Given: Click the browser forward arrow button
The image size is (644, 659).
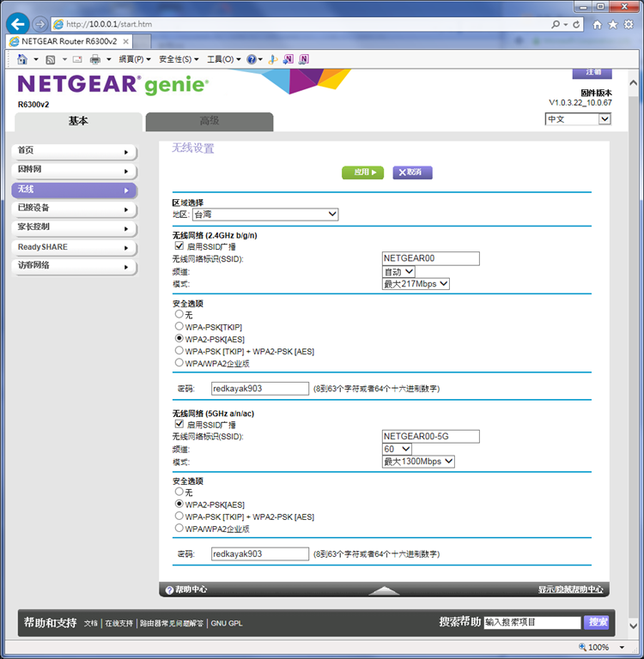Looking at the screenshot, I should pyautogui.click(x=40, y=24).
